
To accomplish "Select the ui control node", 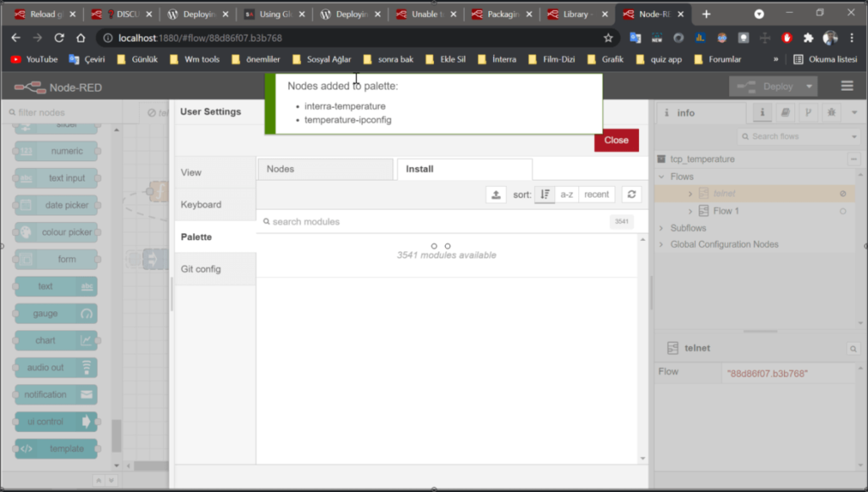I will tap(56, 422).
